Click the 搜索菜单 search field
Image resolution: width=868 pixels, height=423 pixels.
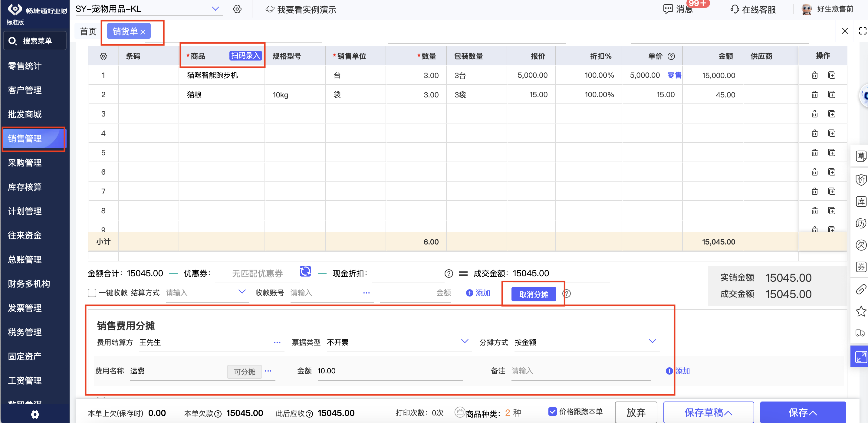(35, 41)
